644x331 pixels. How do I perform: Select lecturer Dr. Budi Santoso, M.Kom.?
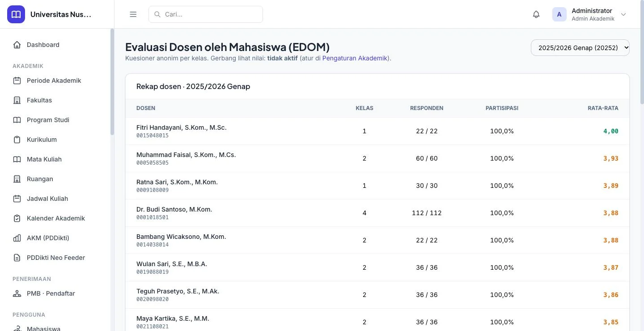[174, 209]
